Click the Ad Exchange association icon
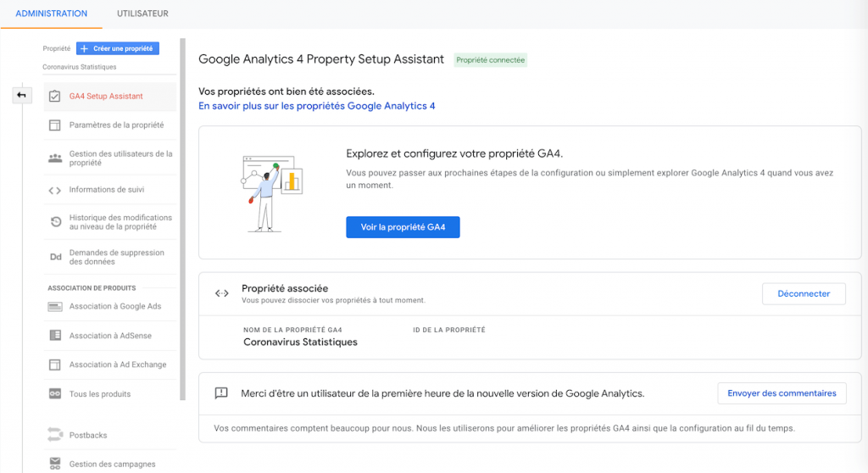 pos(55,364)
